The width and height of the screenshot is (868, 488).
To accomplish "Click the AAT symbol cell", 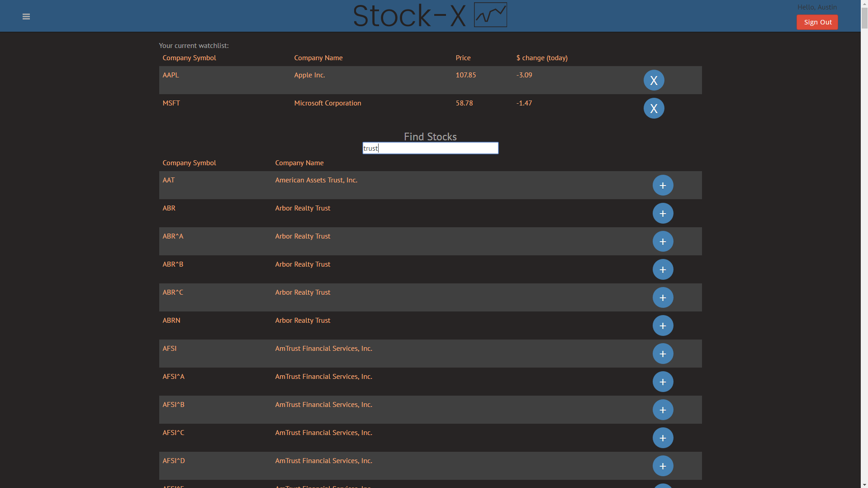I will 168,180.
